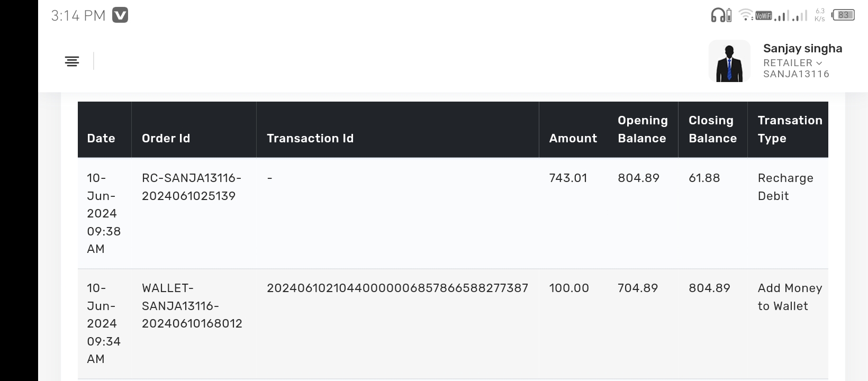
Task: Tap the battery indicator icon
Action: tap(844, 15)
